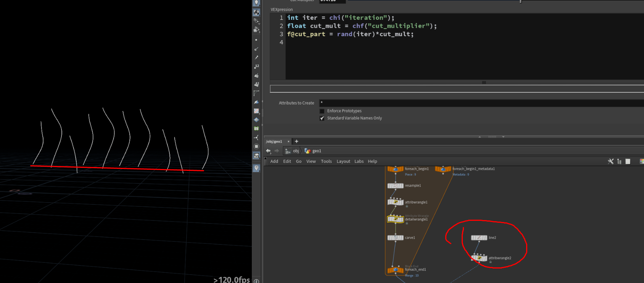Toggle backface tint display icon
Image resolution: width=644 pixels, height=283 pixels.
coord(256,102)
